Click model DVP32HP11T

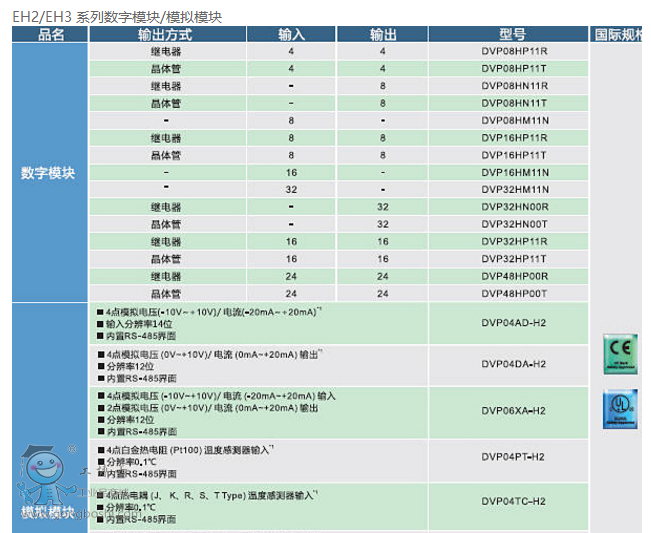click(x=514, y=259)
